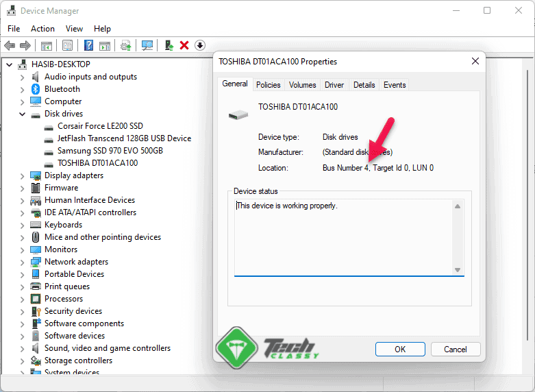This screenshot has width=535, height=392.
Task: Click the Location value text
Action: tap(378, 168)
